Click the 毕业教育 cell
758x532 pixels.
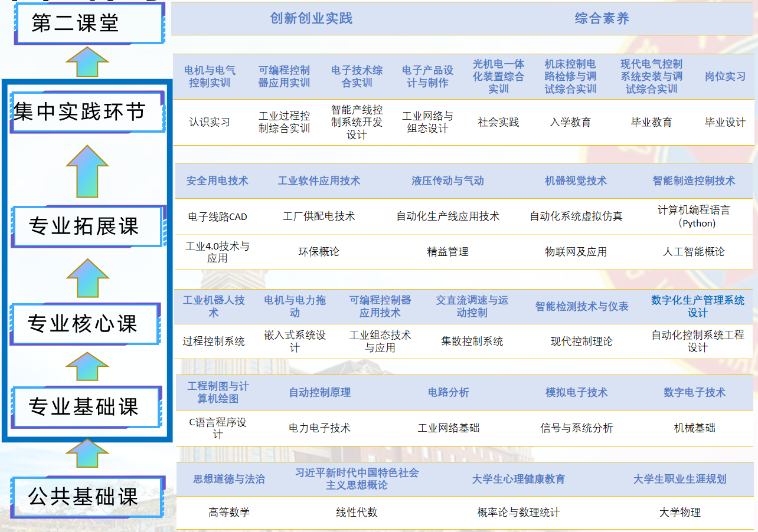pyautogui.click(x=651, y=122)
